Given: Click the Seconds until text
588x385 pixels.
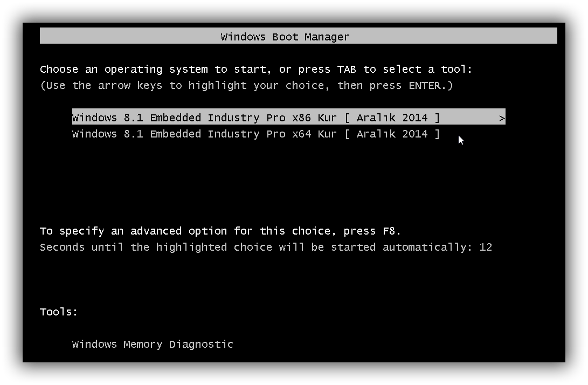Looking at the screenshot, I should point(81,247).
